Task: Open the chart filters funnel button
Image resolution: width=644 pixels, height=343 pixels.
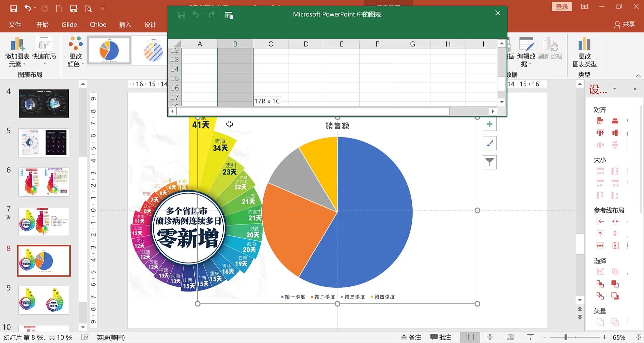Action: [490, 162]
